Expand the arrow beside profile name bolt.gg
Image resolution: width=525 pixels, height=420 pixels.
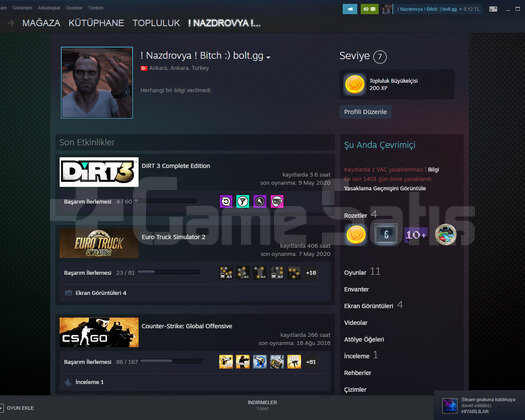(268, 58)
